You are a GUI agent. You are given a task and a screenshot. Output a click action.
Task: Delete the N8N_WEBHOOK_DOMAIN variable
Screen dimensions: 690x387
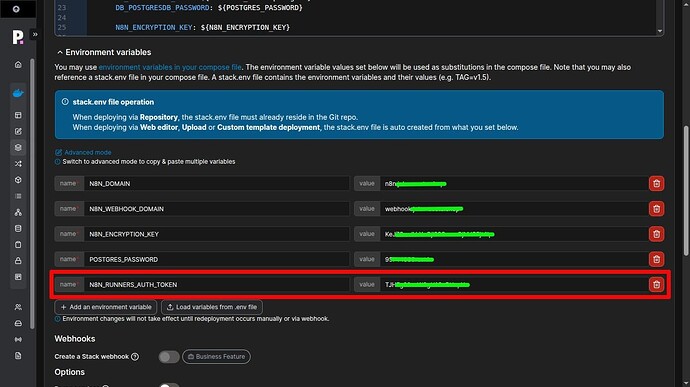(656, 209)
